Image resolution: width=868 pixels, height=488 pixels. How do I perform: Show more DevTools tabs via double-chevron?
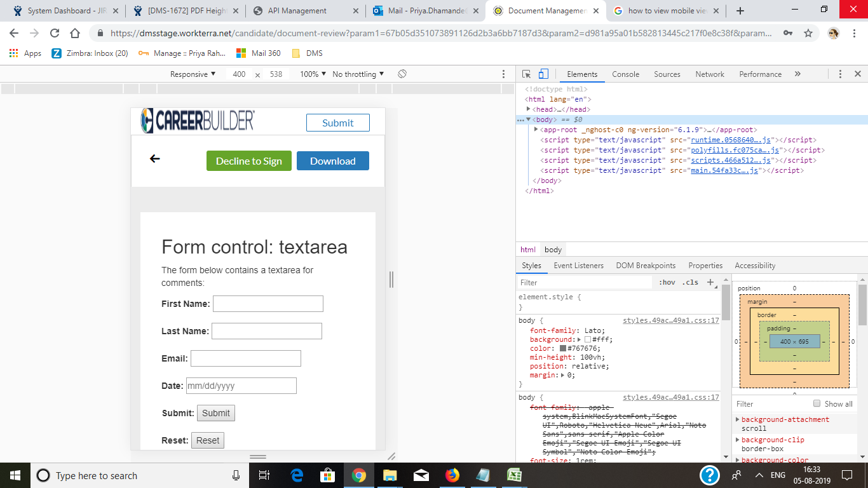797,74
